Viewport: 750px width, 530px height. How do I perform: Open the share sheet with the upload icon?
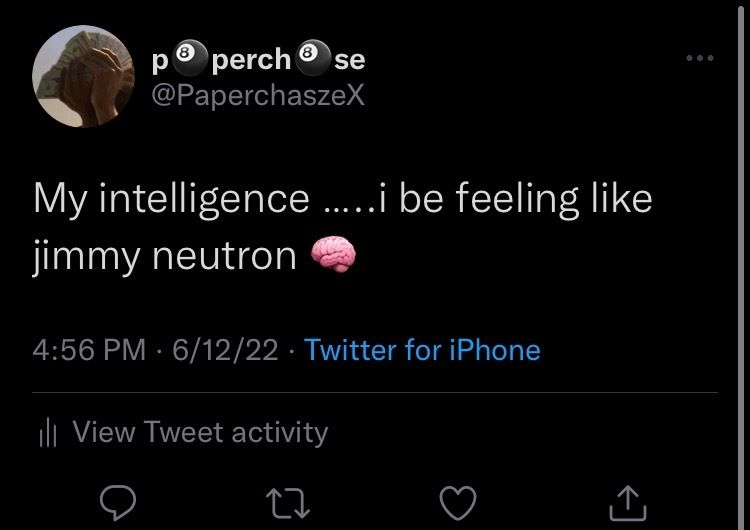tap(628, 503)
